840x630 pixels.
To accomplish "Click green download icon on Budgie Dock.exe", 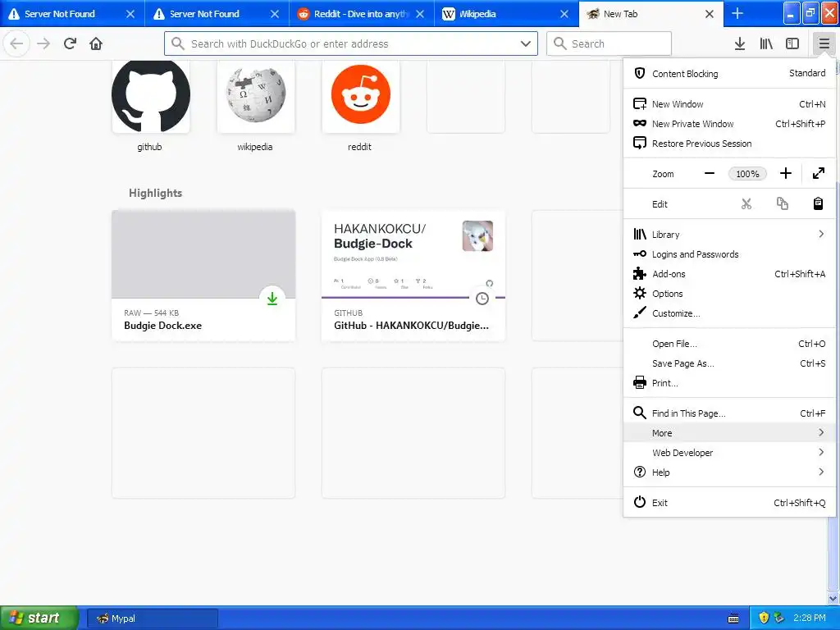I will tap(272, 299).
